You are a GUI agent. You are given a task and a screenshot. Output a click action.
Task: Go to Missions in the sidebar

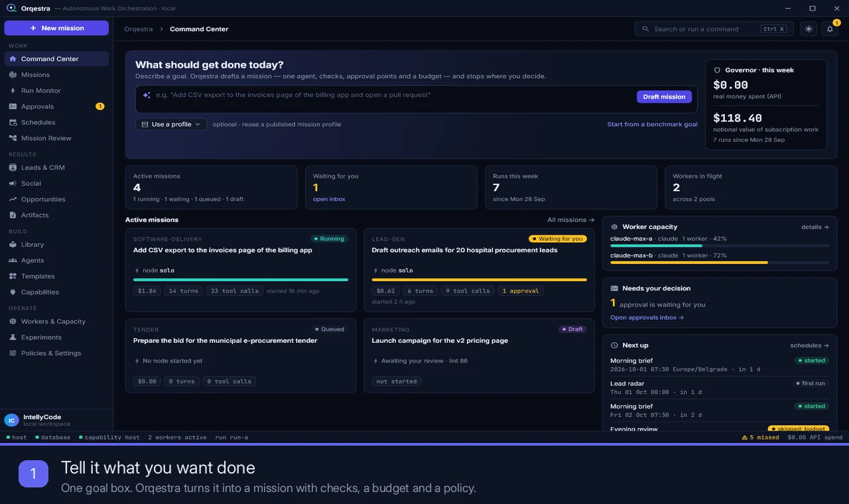tap(56, 75)
